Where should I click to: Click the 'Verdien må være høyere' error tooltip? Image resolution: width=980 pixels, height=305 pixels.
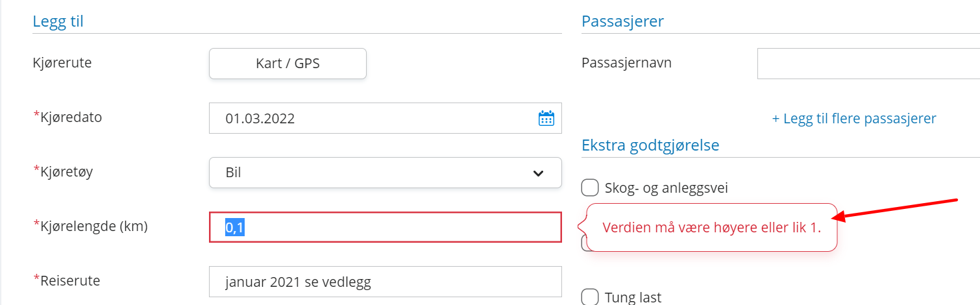pos(712,227)
